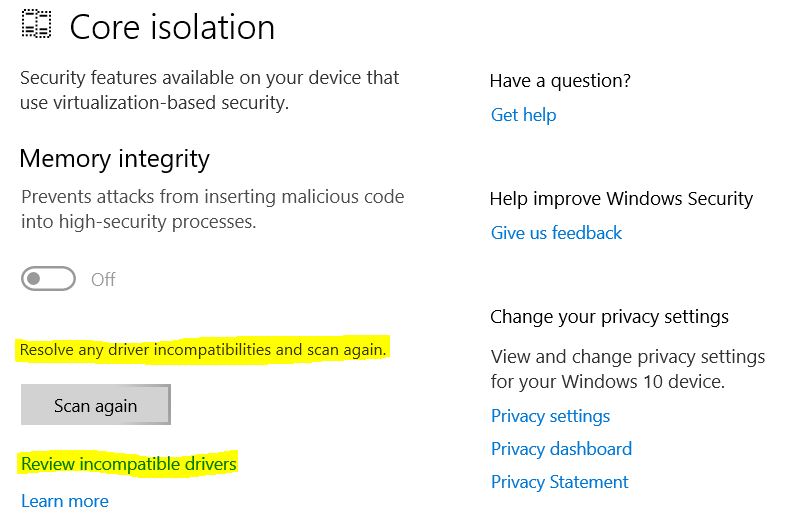
Task: Open the Privacy settings link
Action: click(x=550, y=416)
